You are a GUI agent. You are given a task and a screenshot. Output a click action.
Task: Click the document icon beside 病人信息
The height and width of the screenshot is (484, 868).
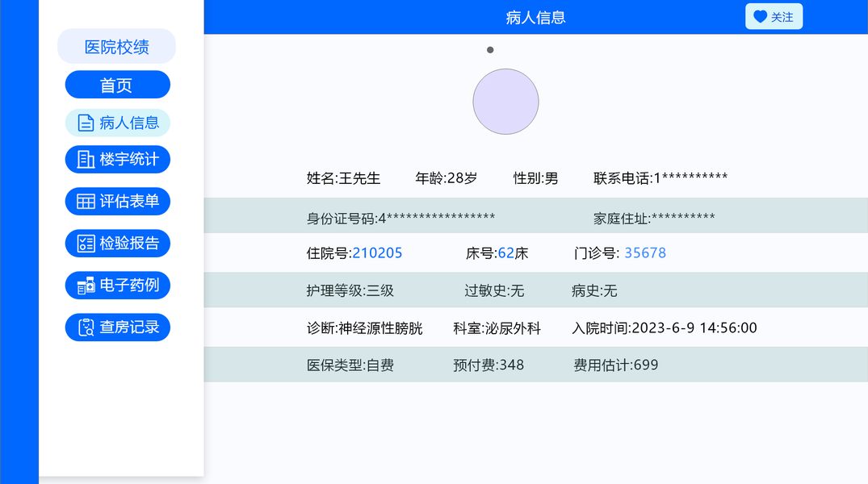86,123
